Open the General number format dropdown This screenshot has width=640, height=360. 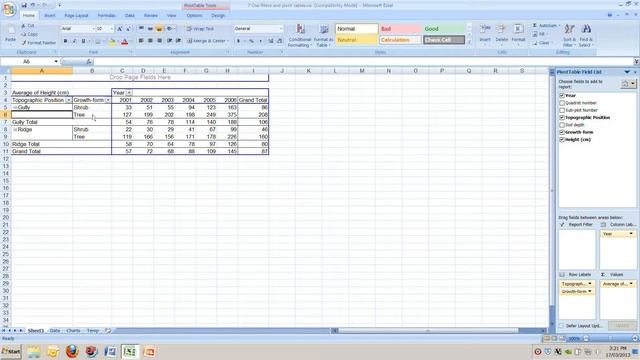point(281,29)
